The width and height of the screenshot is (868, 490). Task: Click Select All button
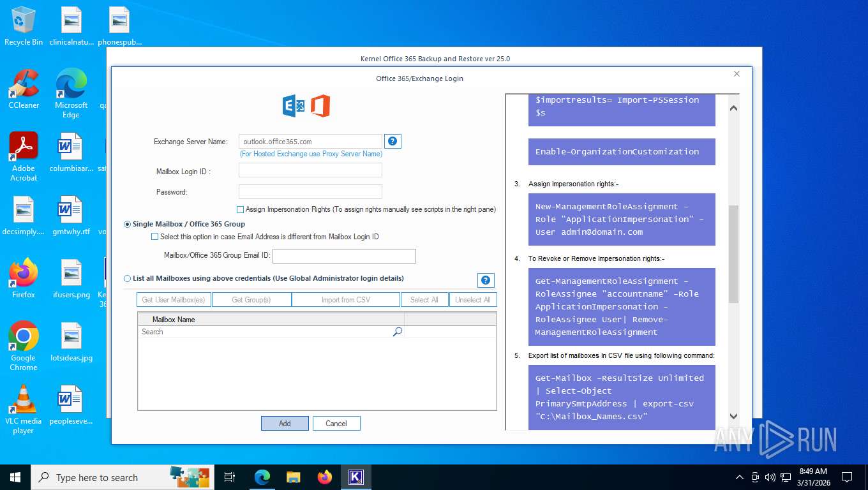(424, 300)
